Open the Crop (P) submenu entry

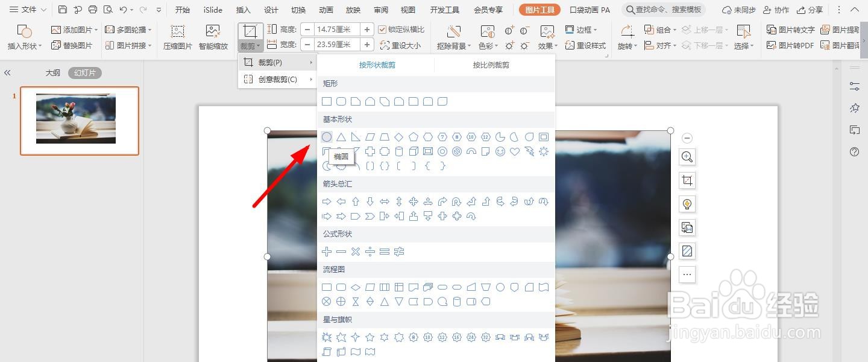pos(278,63)
